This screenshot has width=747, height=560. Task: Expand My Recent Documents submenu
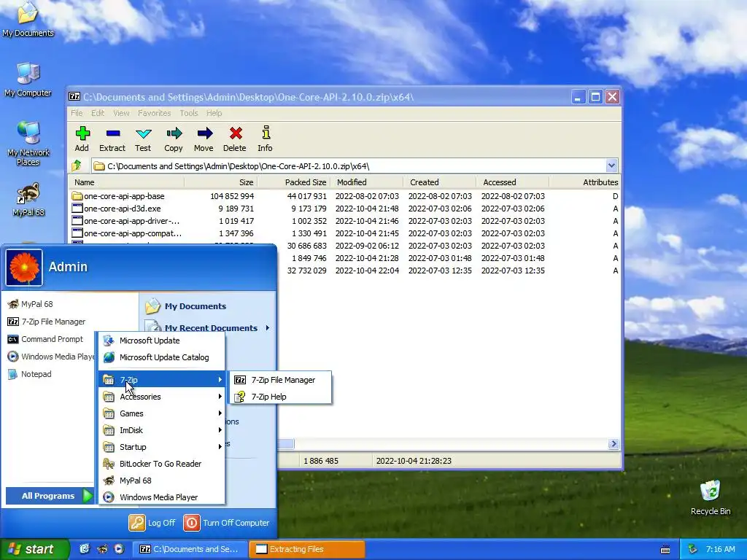(x=208, y=327)
